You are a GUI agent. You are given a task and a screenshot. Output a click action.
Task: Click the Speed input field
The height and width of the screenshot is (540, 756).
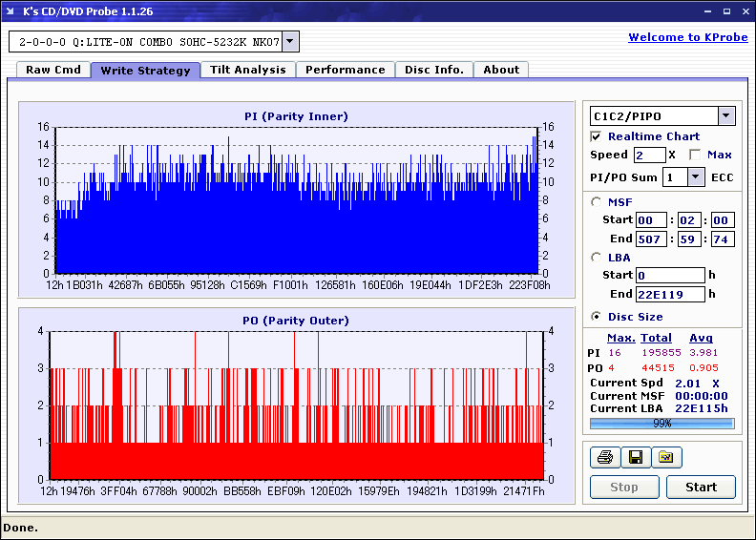pyautogui.click(x=649, y=155)
